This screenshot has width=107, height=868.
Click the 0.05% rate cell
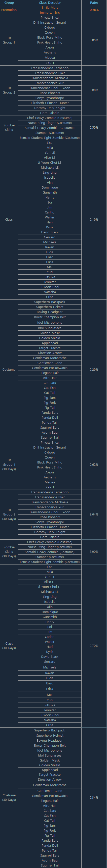pos(94,40)
